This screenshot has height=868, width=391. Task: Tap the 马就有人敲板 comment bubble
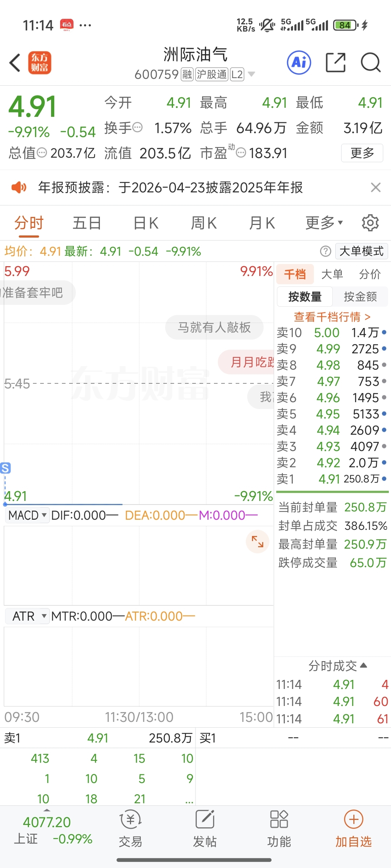pos(214,327)
